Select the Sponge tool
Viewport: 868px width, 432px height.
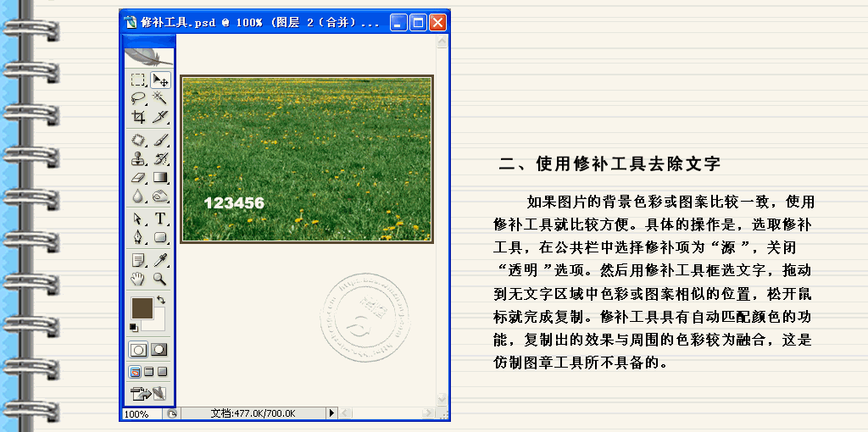(x=160, y=196)
